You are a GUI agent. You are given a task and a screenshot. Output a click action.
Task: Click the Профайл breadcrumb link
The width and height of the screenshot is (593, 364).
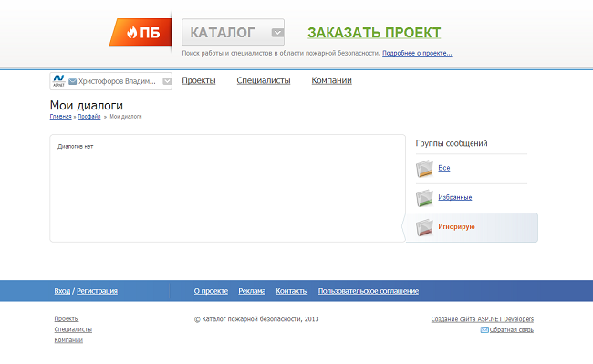pyautogui.click(x=89, y=117)
